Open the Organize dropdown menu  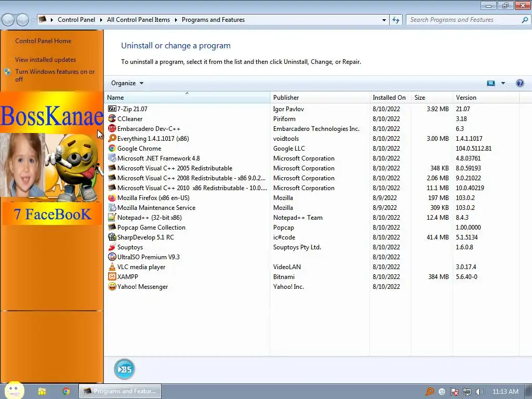[127, 83]
